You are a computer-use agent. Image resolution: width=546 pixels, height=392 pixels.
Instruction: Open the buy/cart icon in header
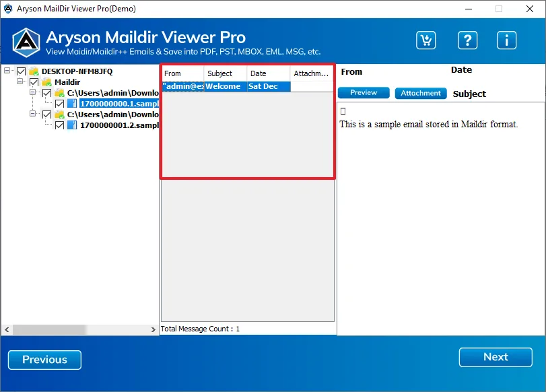[426, 40]
